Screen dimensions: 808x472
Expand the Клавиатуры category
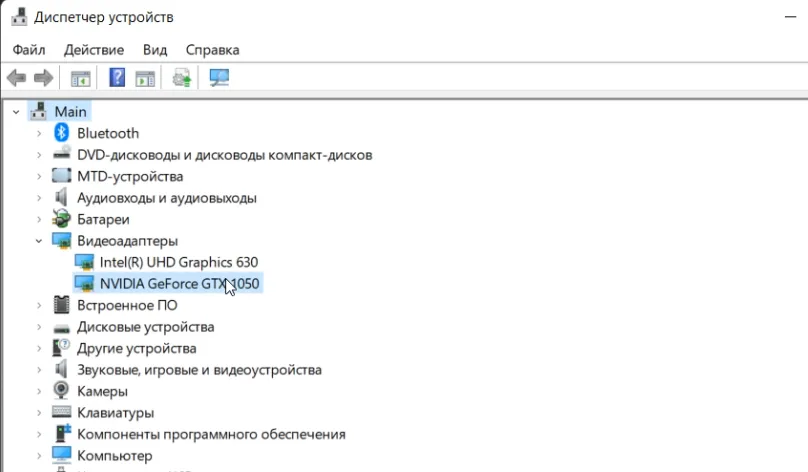pyautogui.click(x=39, y=413)
